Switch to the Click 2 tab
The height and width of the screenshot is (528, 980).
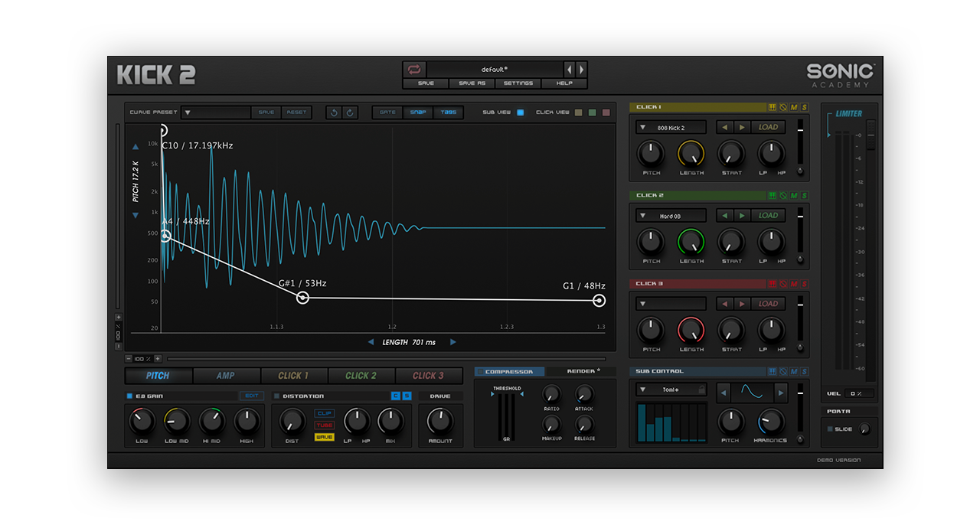[361, 376]
